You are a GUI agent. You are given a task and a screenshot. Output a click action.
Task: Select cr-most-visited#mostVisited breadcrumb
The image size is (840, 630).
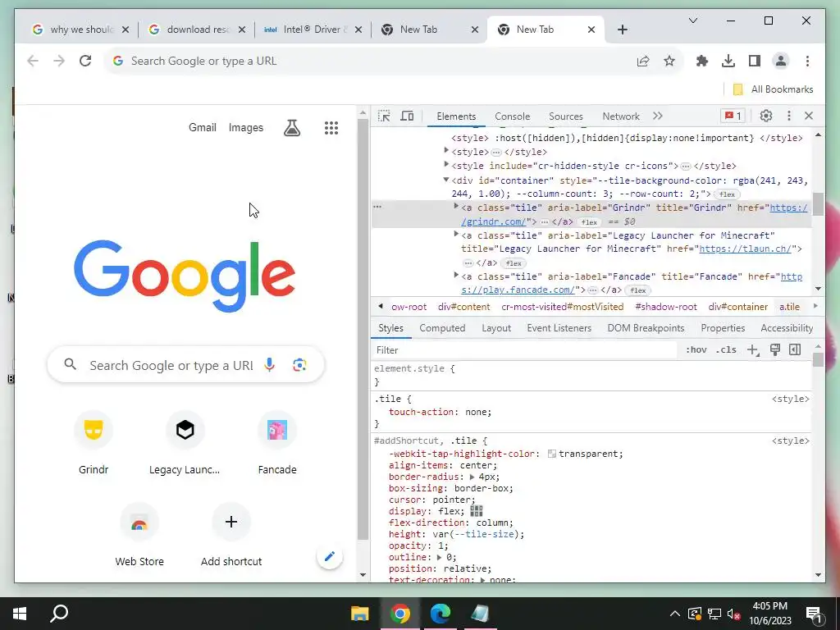coord(563,307)
